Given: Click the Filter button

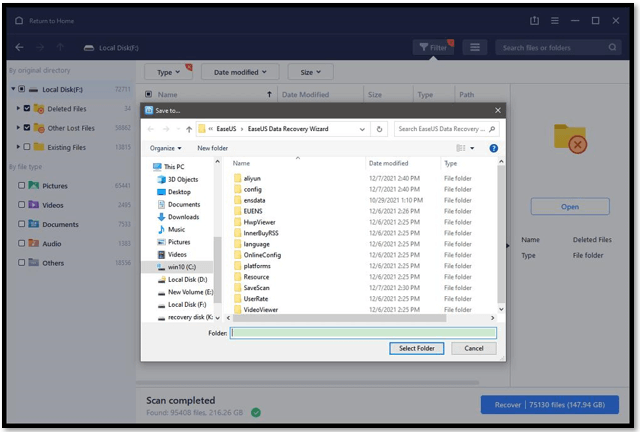Looking at the screenshot, I should coord(433,47).
